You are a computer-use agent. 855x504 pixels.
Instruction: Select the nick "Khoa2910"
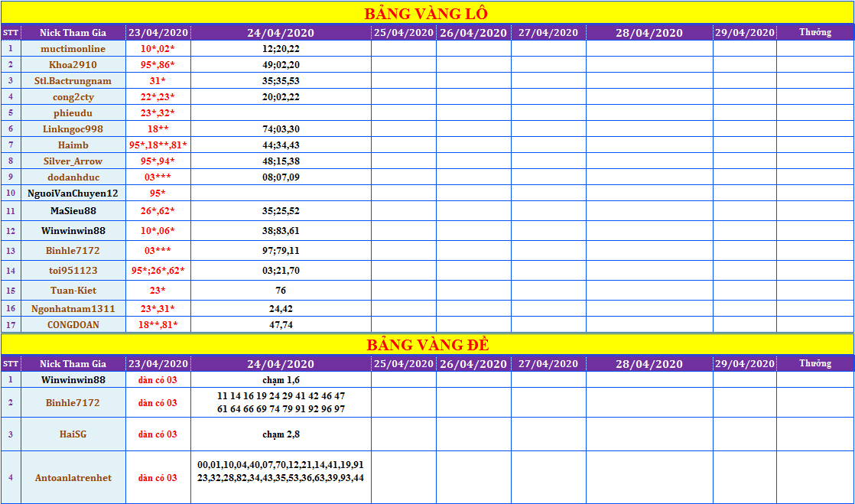(73, 65)
